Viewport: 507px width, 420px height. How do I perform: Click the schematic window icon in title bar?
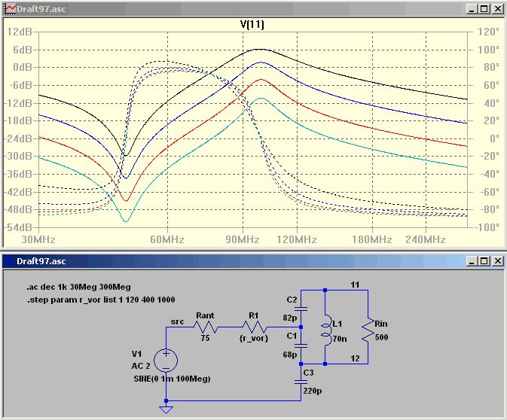pyautogui.click(x=9, y=261)
